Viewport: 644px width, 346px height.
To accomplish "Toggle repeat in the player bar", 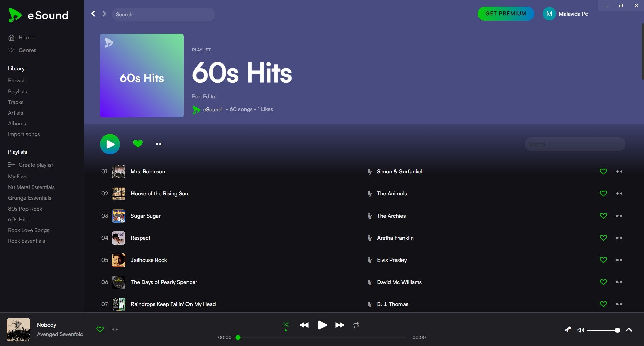I will pos(356,325).
